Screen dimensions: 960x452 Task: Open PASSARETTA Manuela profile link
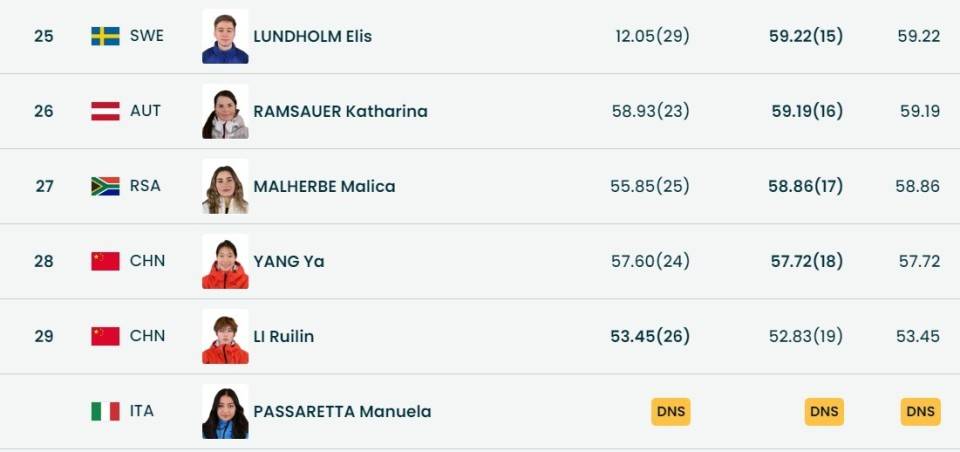[x=342, y=411]
